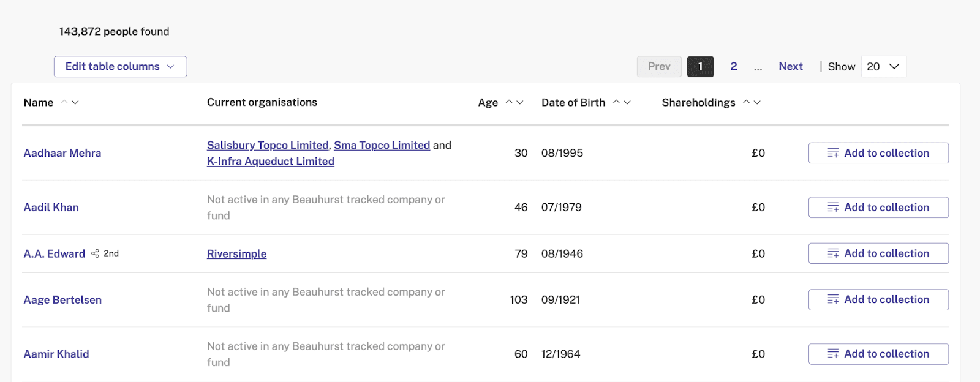Sort Age column descending arrow

tap(520, 102)
